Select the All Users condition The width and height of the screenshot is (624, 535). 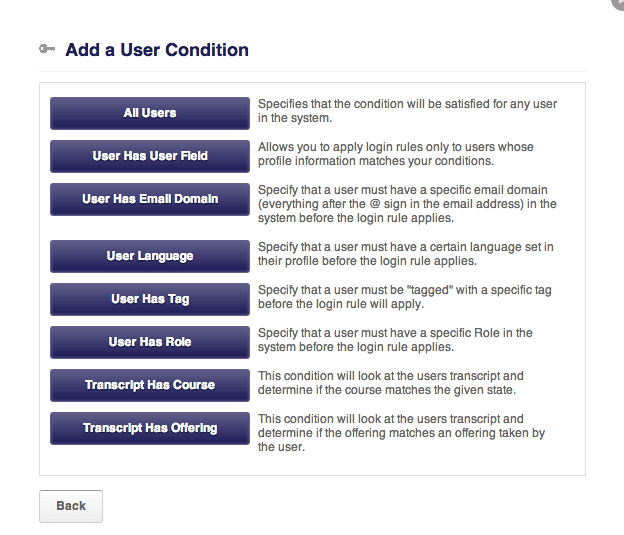(x=150, y=113)
